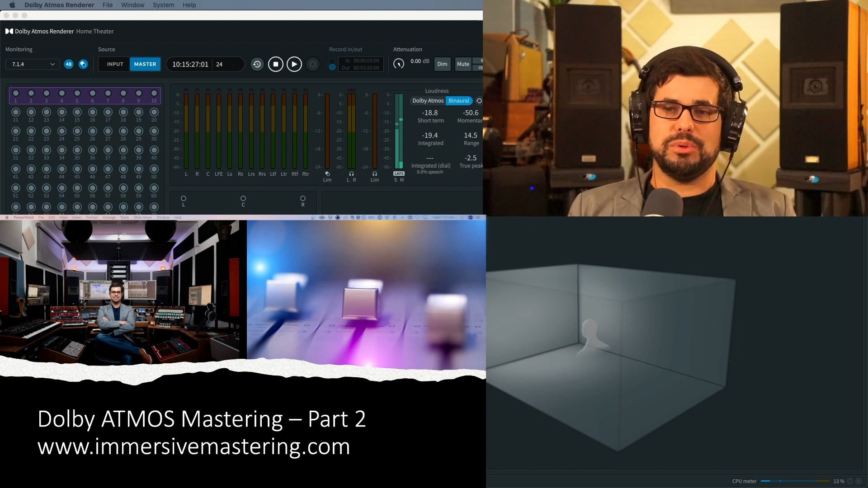Click input channel 53 indicator
The height and width of the screenshot is (488, 868).
(47, 188)
